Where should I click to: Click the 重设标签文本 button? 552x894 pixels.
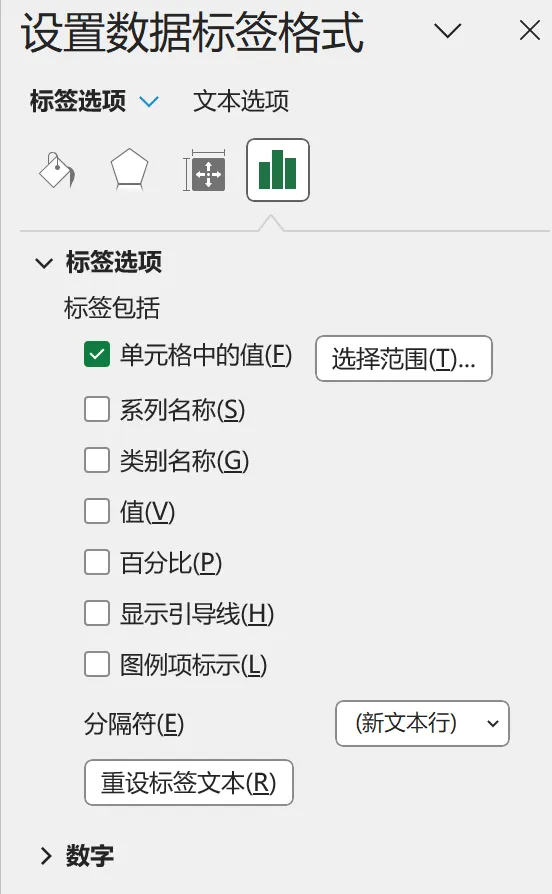pyautogui.click(x=189, y=782)
